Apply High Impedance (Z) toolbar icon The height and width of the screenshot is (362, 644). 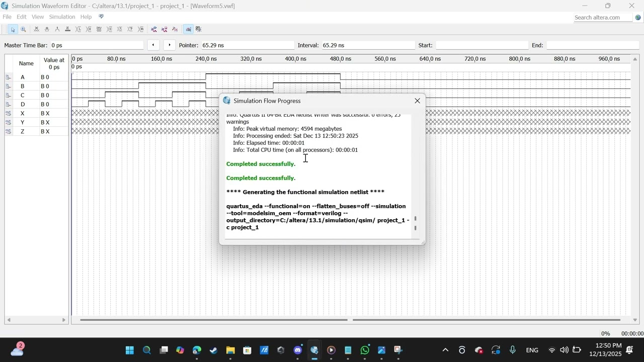(68, 29)
